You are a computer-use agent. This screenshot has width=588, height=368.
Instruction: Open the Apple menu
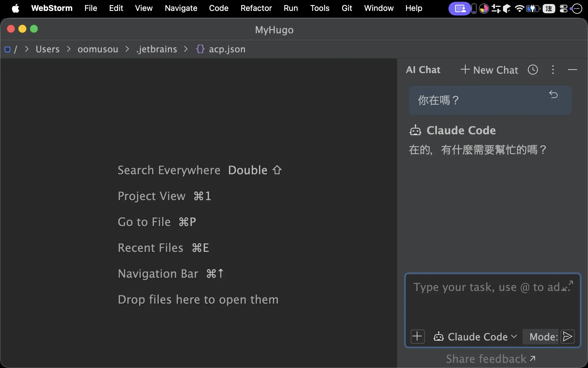(x=16, y=8)
